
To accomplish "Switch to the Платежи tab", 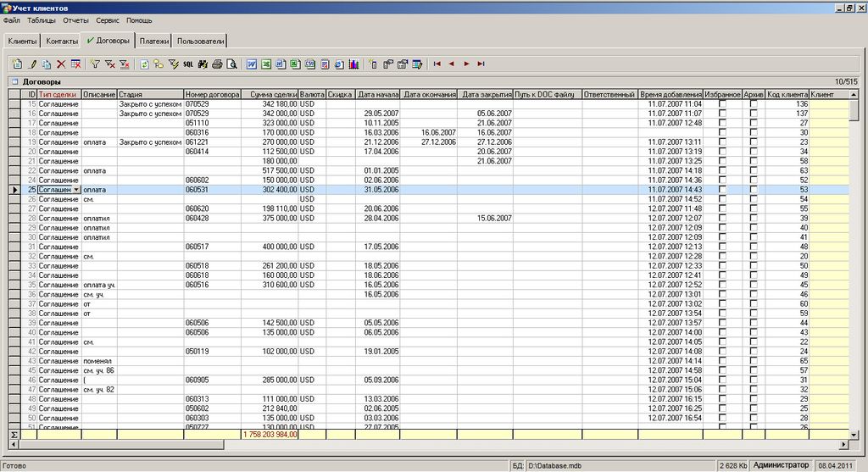I will 153,41.
